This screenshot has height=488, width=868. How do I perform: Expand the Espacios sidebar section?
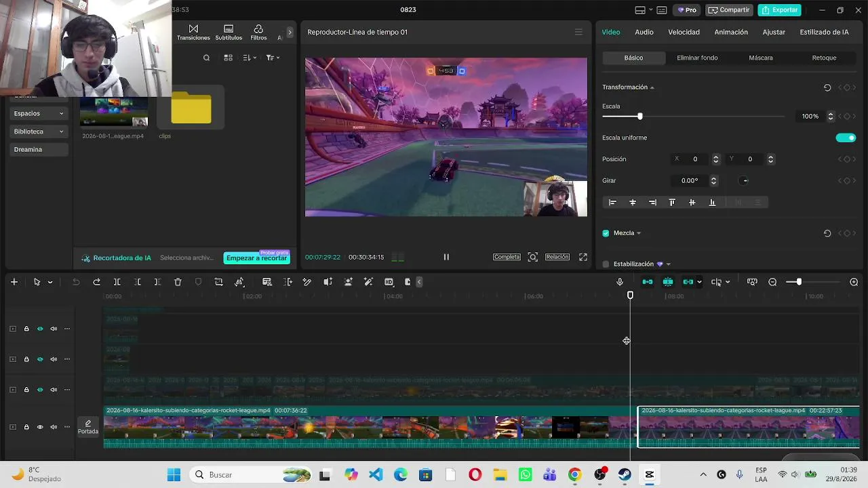coord(39,113)
